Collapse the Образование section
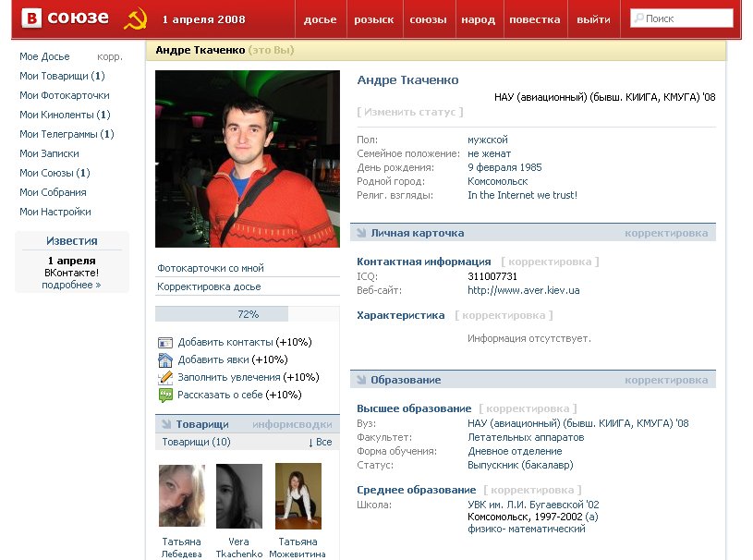This screenshot has height=560, width=753. click(x=361, y=381)
